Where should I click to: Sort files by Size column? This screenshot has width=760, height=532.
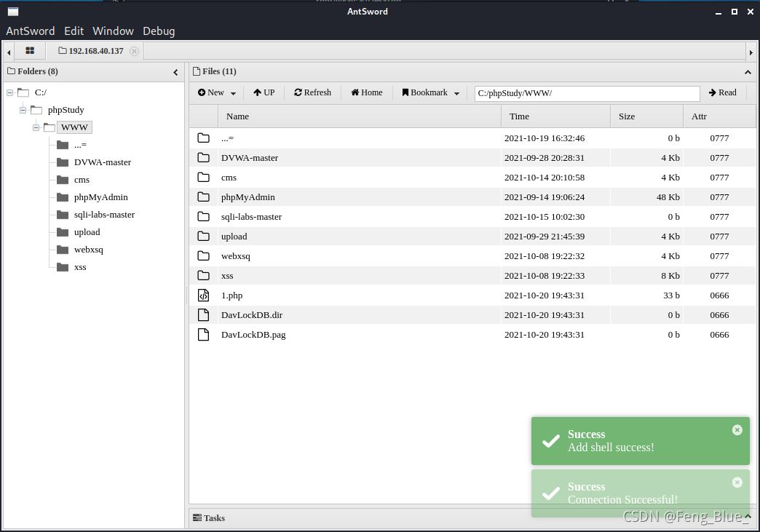[x=646, y=116]
